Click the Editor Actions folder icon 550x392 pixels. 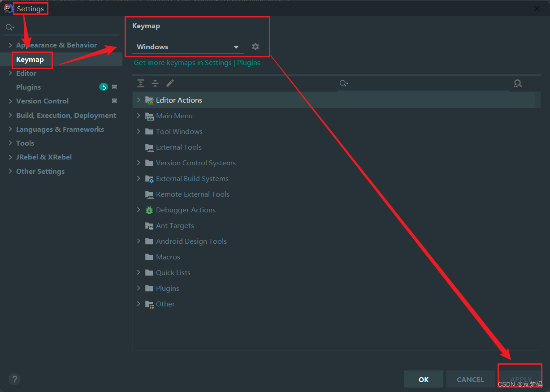pyautogui.click(x=149, y=100)
